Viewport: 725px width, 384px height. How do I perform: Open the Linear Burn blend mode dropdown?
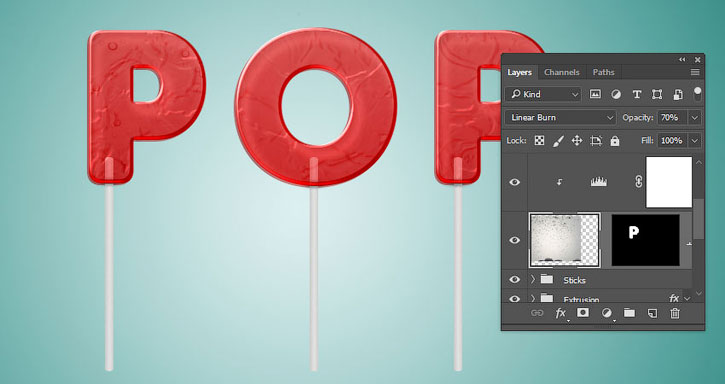560,118
